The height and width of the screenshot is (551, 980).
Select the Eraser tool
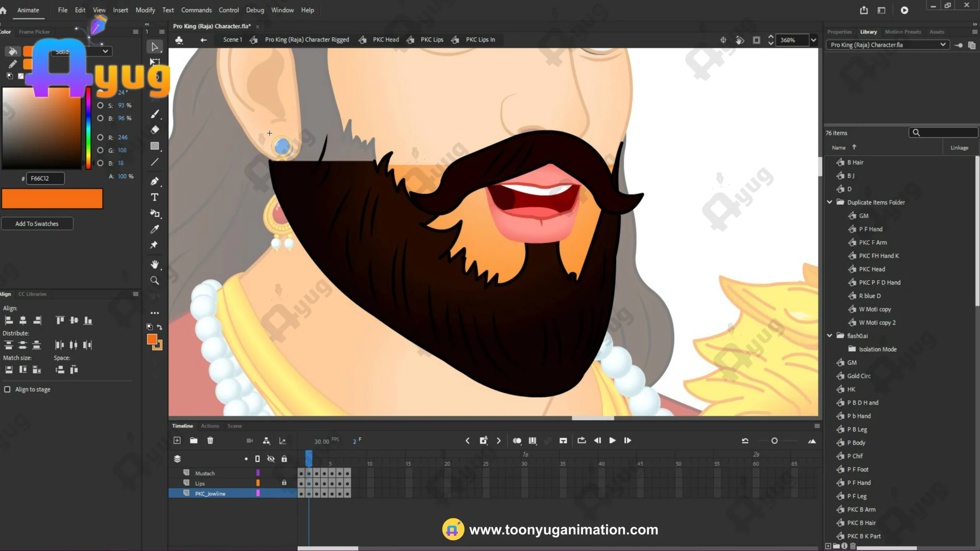(x=155, y=130)
